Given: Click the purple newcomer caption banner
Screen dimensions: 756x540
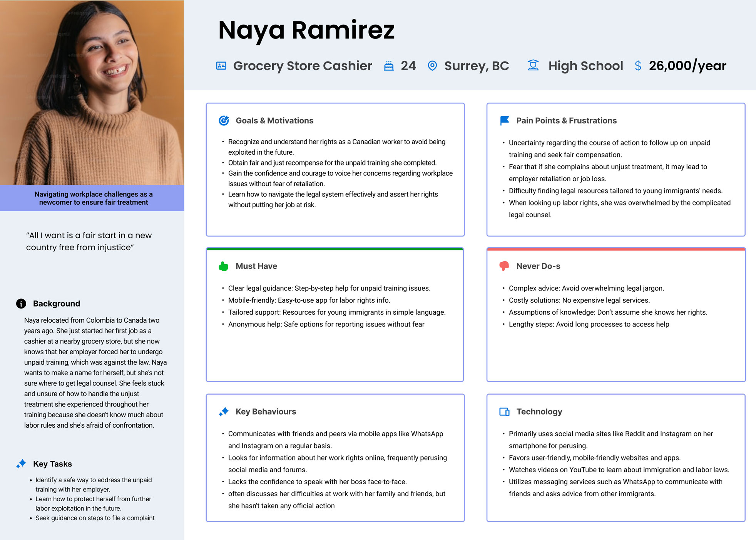Looking at the screenshot, I should pos(92,198).
